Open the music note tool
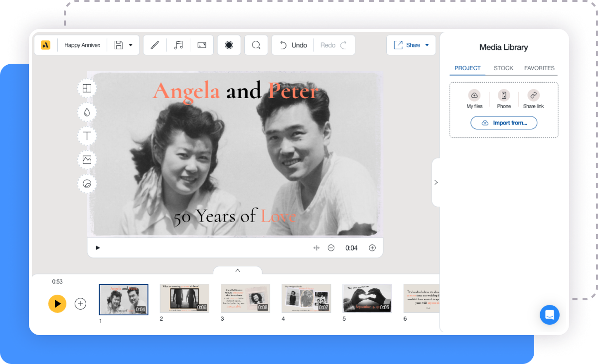Image resolution: width=598 pixels, height=364 pixels. coord(178,45)
